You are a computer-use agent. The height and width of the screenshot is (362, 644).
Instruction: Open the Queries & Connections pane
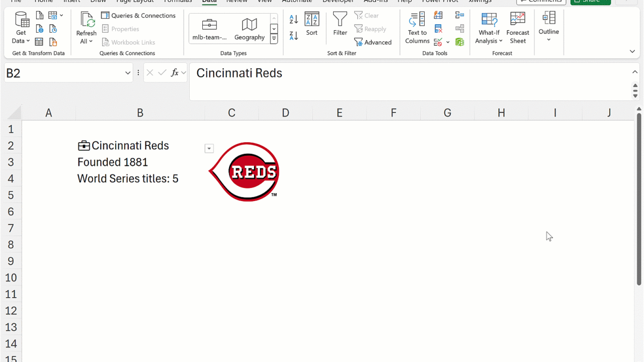coord(138,16)
